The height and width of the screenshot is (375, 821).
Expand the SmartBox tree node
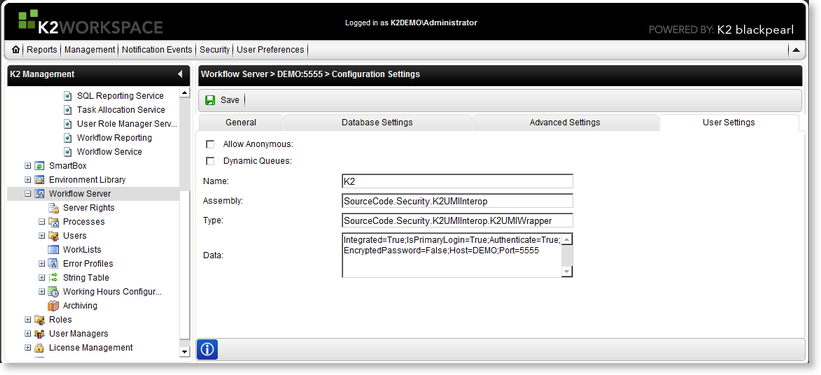tap(28, 166)
